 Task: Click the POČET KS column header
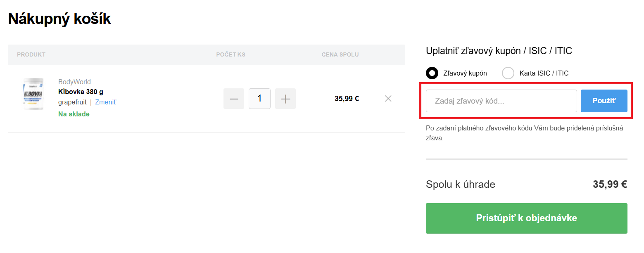[x=231, y=54]
